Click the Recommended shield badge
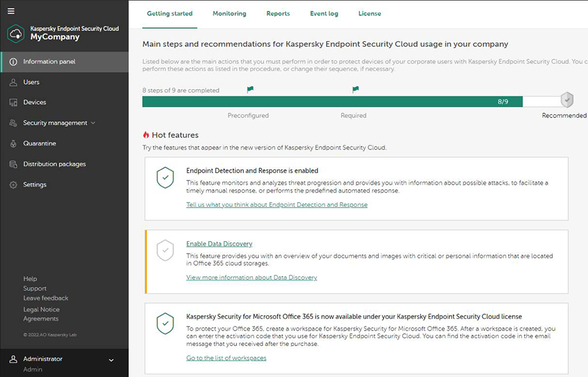 coord(567,100)
